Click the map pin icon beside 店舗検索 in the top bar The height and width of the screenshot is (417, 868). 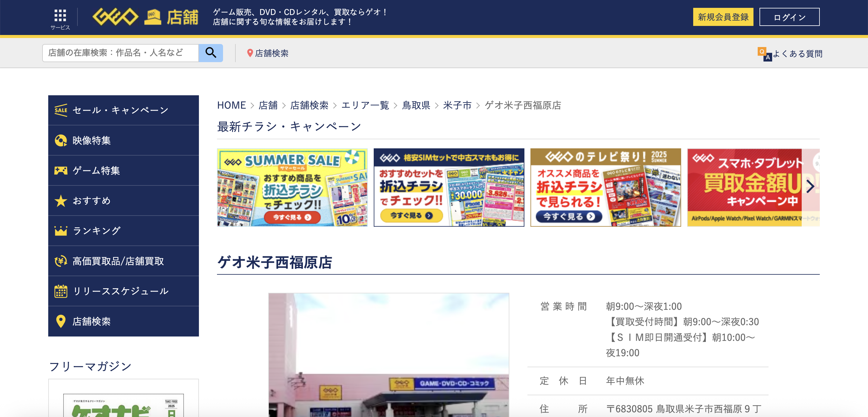tap(250, 53)
